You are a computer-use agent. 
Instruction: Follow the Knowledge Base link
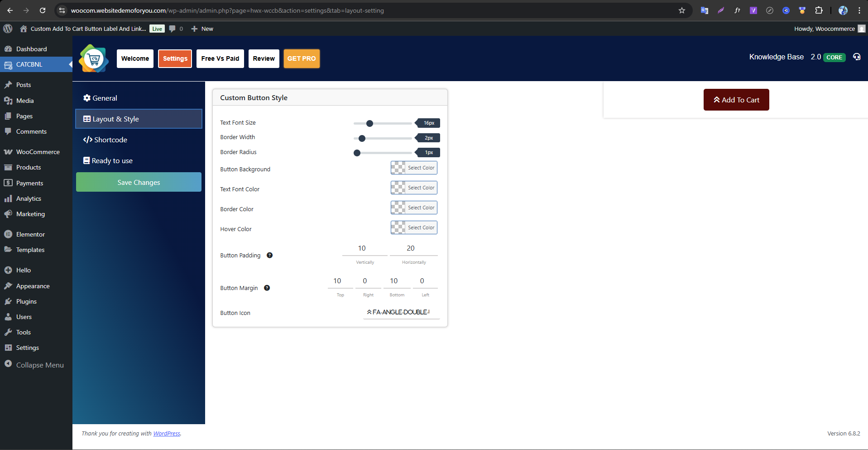tap(776, 57)
